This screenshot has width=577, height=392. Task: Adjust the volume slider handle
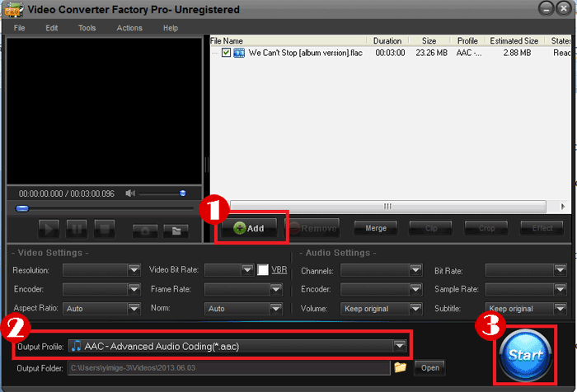[x=182, y=194]
